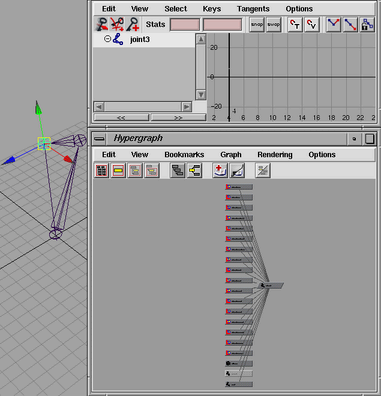Collapse the joint3 outliner entry
This screenshot has width=381, height=396.
coord(107,39)
